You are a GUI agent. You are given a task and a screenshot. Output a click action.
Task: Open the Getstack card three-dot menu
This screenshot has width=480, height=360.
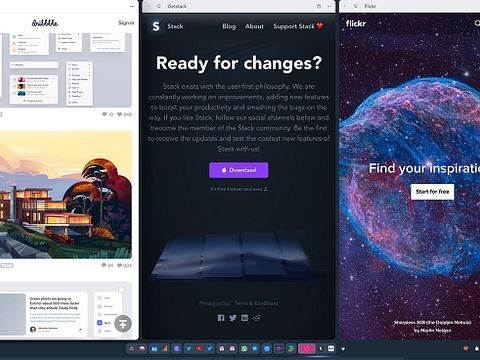(x=329, y=6)
